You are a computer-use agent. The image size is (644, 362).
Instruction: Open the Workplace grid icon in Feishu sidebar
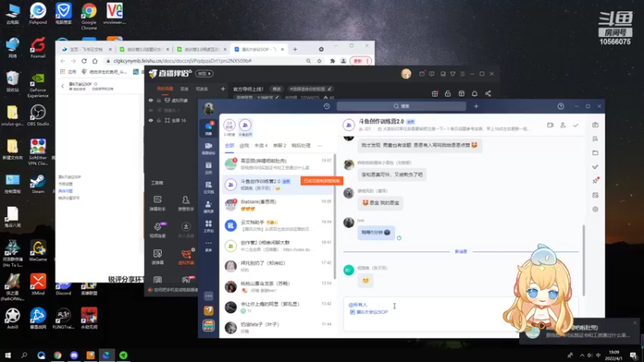point(208,226)
